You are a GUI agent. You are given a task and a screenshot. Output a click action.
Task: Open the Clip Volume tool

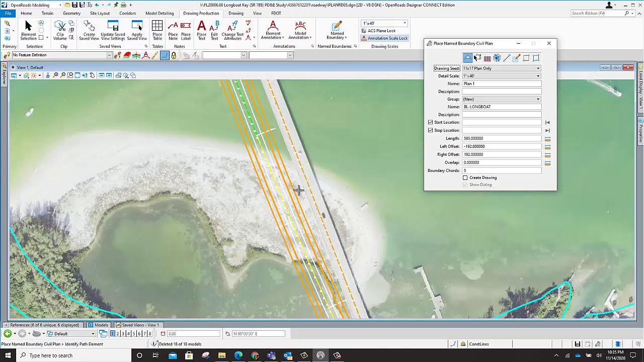(x=60, y=30)
